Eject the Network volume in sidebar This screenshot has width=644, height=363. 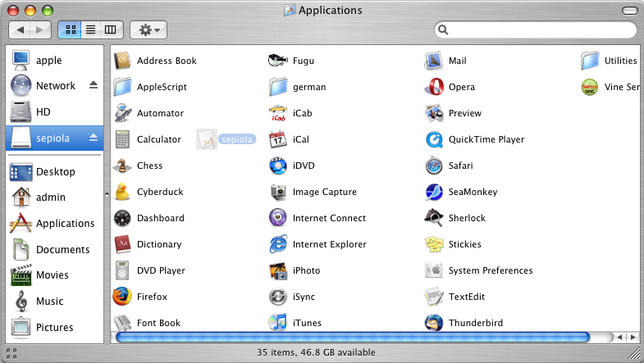[94, 85]
